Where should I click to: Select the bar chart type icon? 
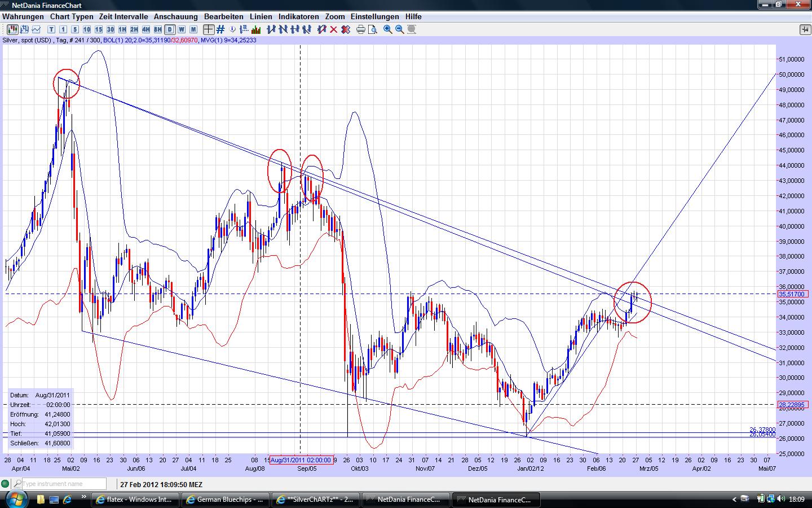[25, 29]
